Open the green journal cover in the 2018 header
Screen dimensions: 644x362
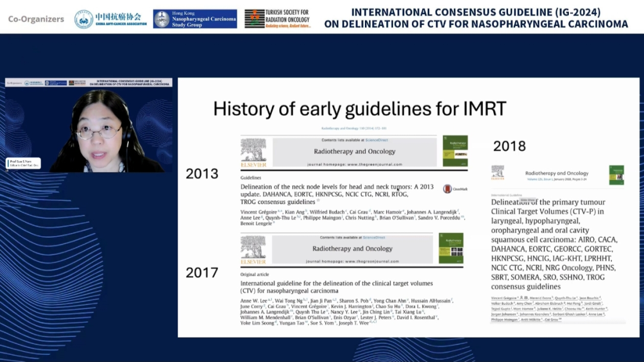[x=617, y=175]
